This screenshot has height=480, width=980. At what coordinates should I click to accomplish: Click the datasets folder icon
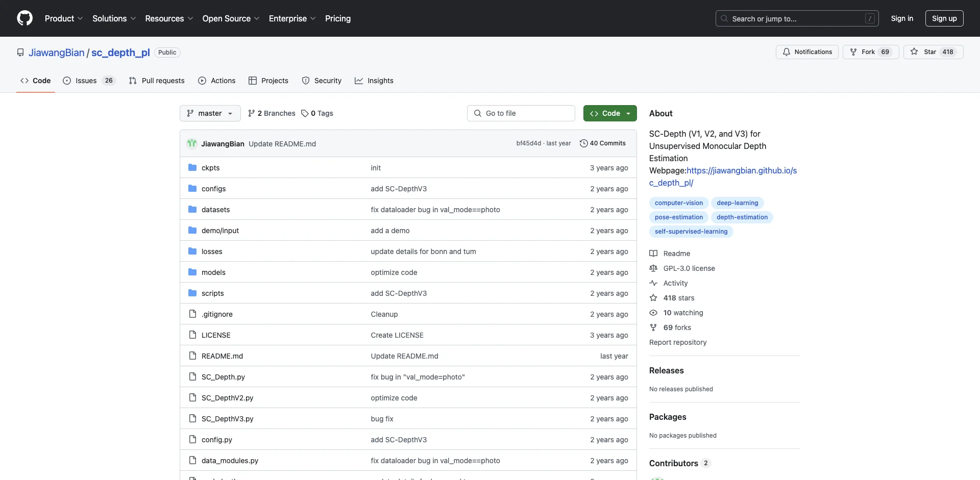(x=192, y=210)
